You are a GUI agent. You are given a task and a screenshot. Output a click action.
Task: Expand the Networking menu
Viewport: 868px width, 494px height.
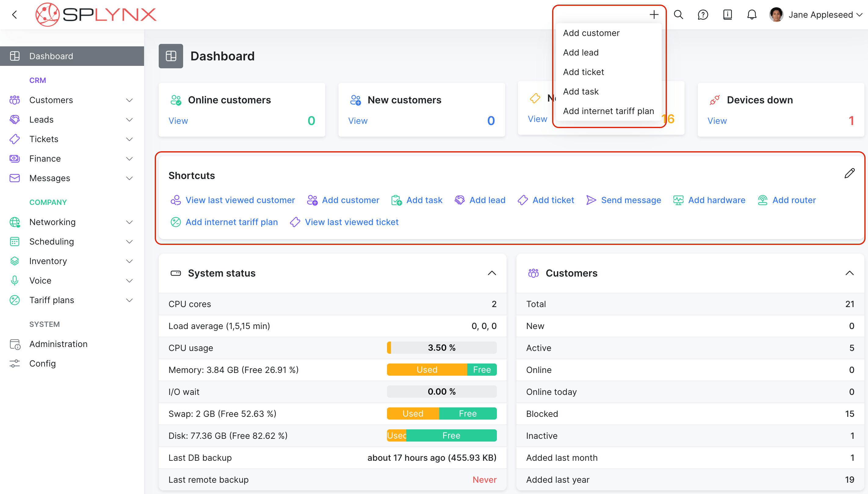pos(129,222)
